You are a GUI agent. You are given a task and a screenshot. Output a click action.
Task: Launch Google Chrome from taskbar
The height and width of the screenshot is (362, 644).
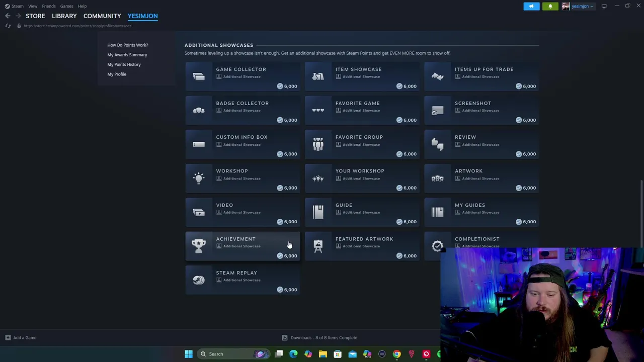point(396,354)
